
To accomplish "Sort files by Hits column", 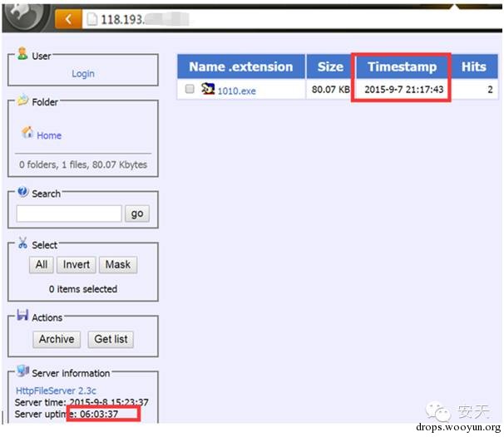I will click(x=473, y=67).
